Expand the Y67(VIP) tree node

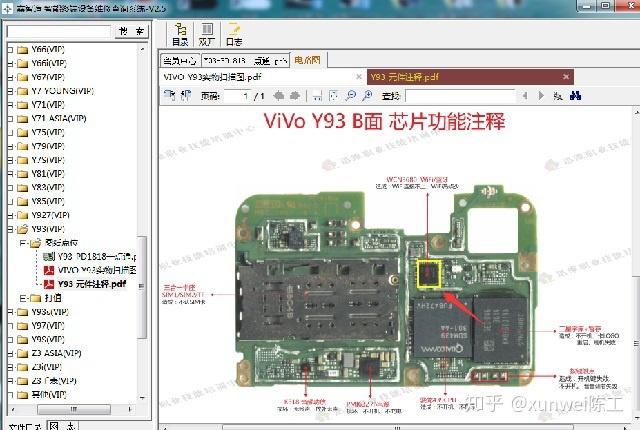[10, 78]
